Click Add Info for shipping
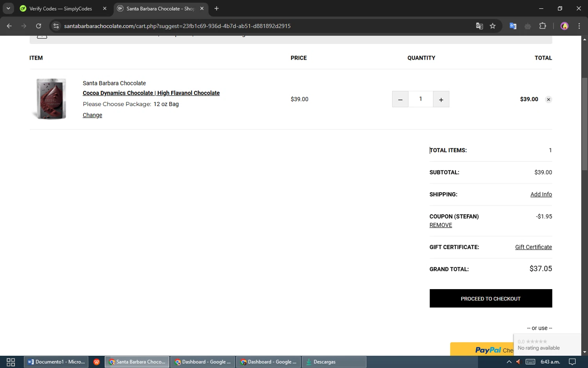588x368 pixels. [x=541, y=194]
